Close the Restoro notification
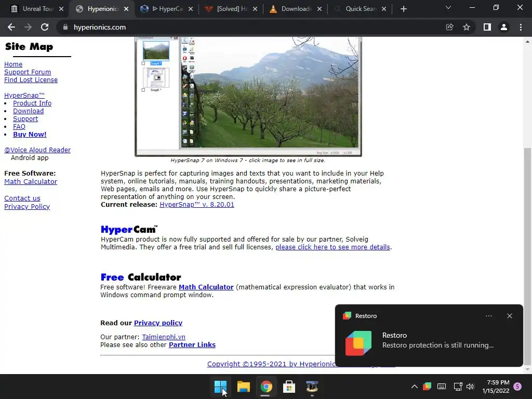The width and height of the screenshot is (532, 399). click(510, 316)
